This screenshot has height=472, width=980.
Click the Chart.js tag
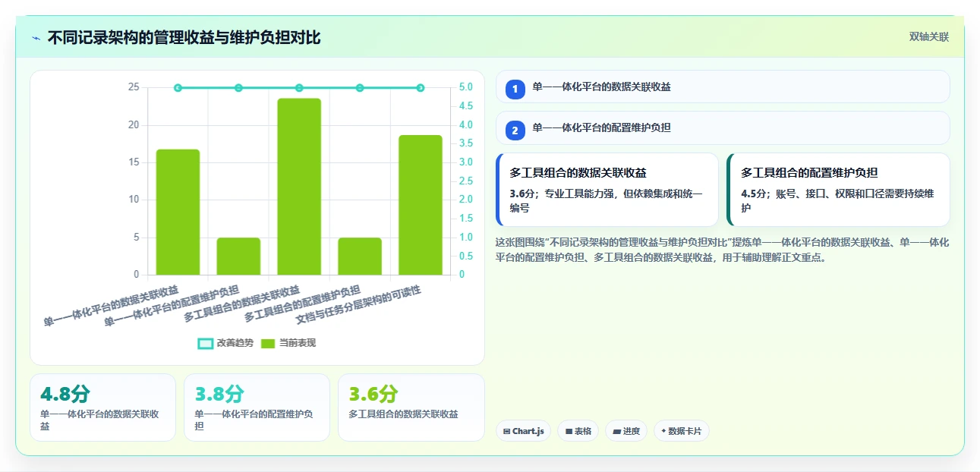click(x=524, y=431)
